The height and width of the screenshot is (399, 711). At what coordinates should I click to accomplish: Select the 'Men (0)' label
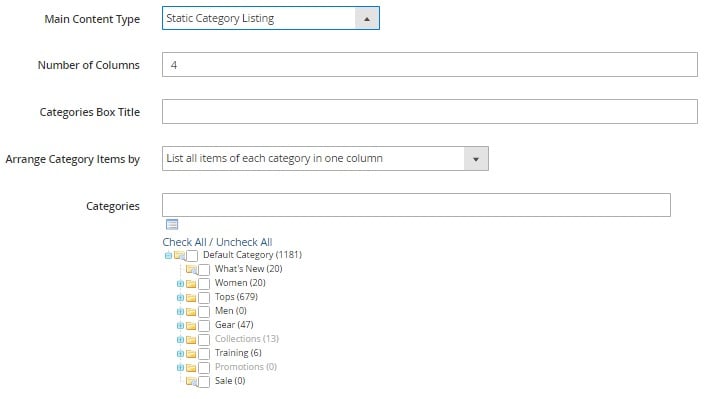point(231,311)
